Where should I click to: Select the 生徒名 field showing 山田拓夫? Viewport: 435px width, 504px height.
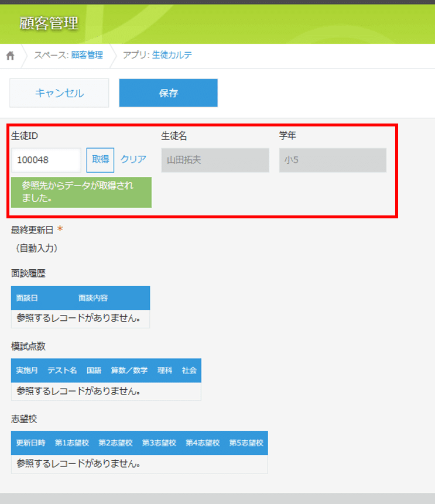click(215, 160)
